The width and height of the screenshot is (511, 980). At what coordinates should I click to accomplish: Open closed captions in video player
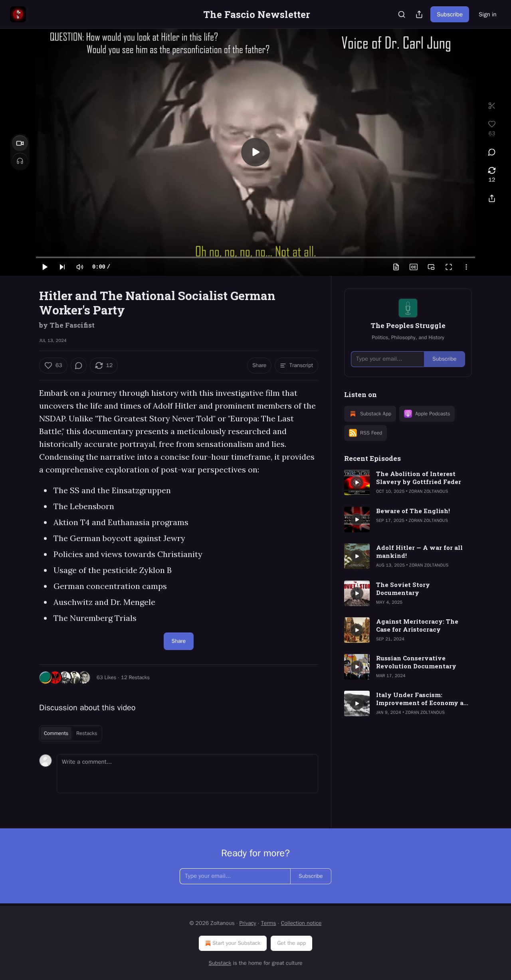[414, 267]
